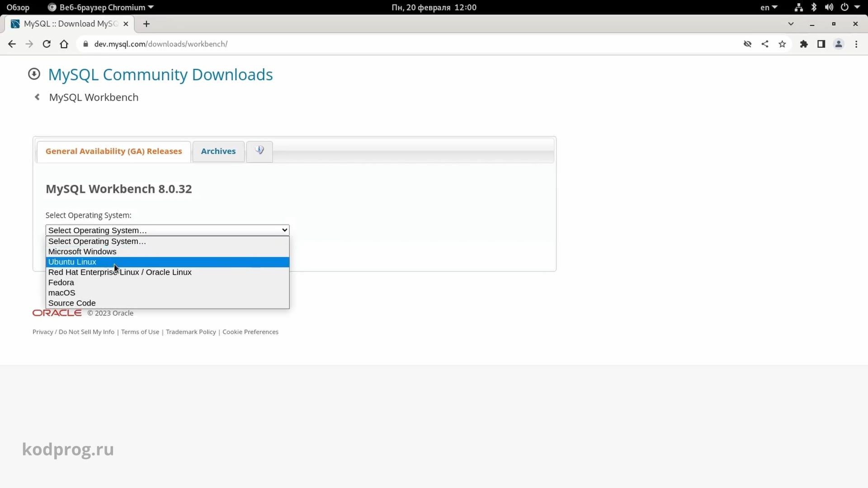This screenshot has height=488, width=868.
Task: Share this page via share icon
Action: point(765,44)
